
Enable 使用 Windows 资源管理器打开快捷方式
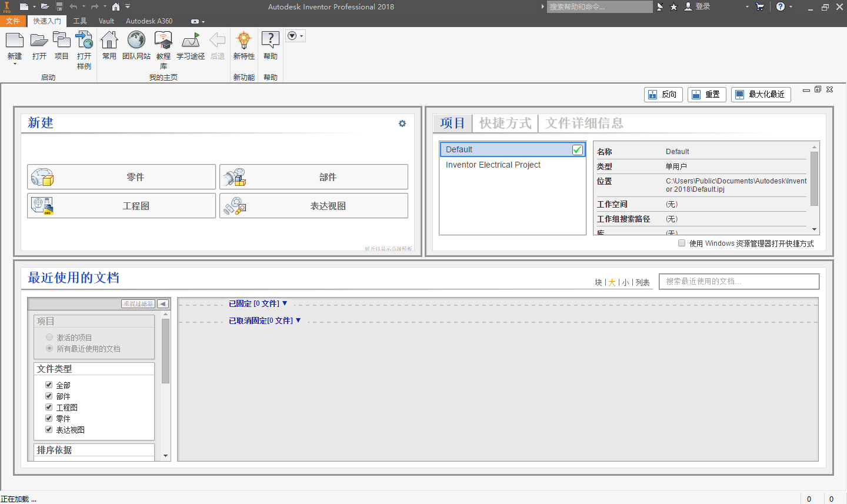click(x=681, y=243)
